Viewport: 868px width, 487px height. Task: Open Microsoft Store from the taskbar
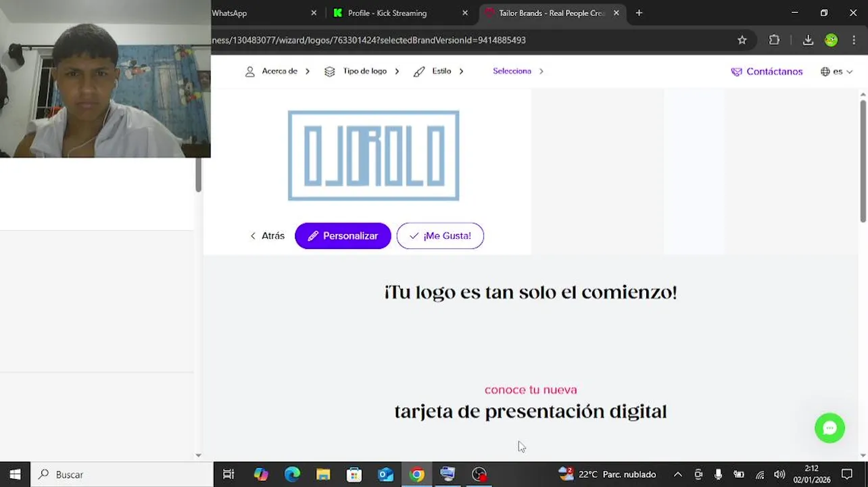(x=354, y=474)
